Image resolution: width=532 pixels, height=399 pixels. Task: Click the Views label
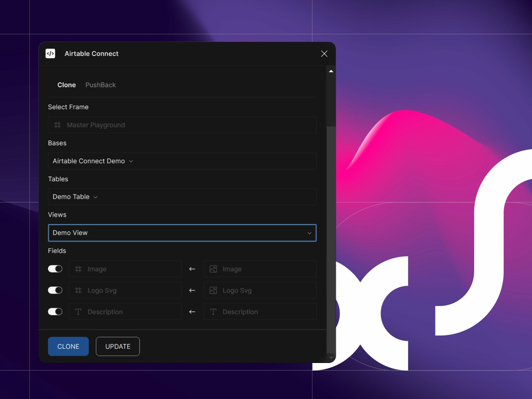click(x=57, y=215)
